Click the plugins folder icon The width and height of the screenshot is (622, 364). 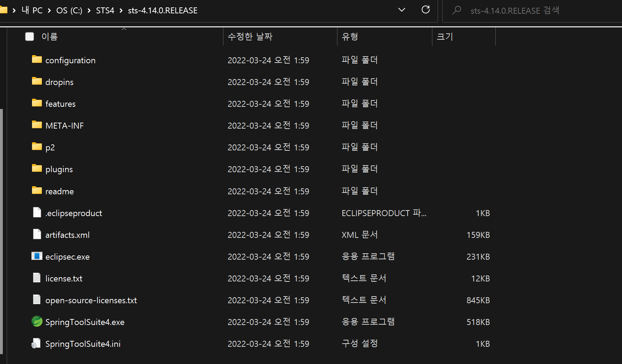(x=37, y=168)
